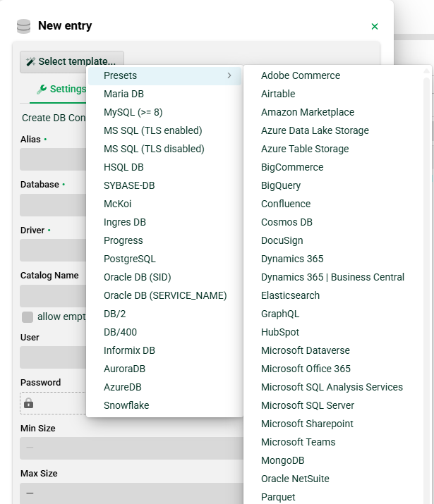This screenshot has height=504, width=434.
Task: Choose Airtable preset
Action: [x=334, y=94]
